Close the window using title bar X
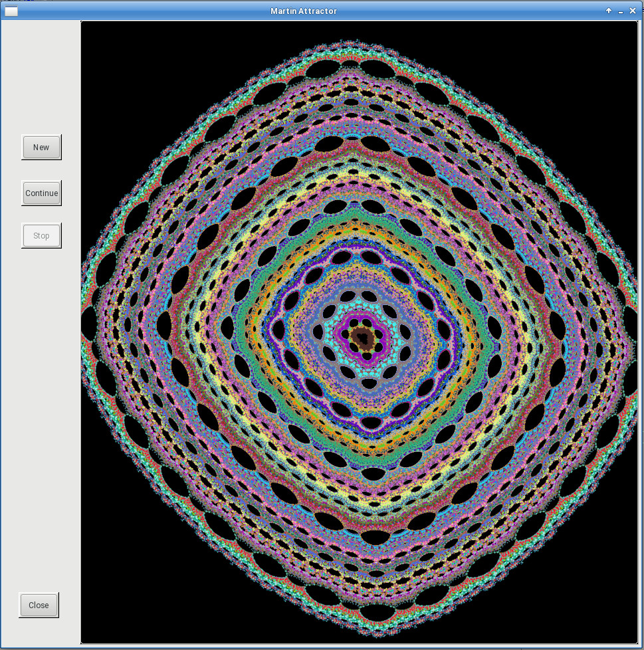The image size is (644, 650). pos(633,11)
